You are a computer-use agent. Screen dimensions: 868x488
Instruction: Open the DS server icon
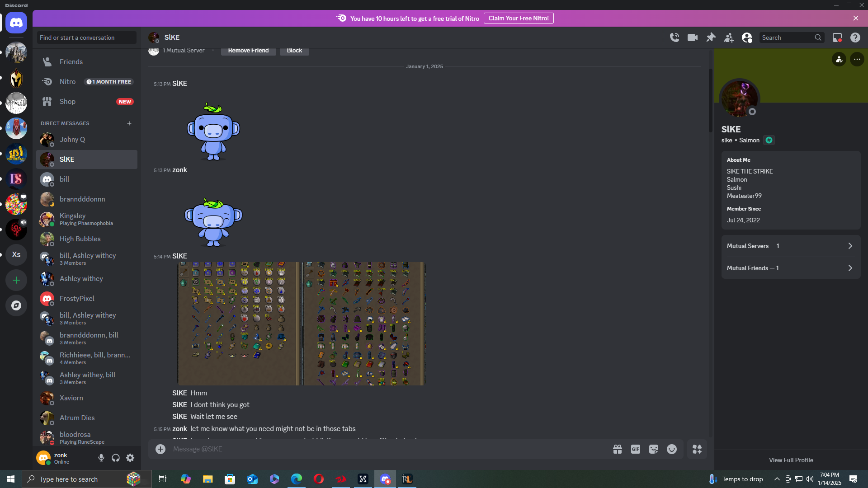16,179
